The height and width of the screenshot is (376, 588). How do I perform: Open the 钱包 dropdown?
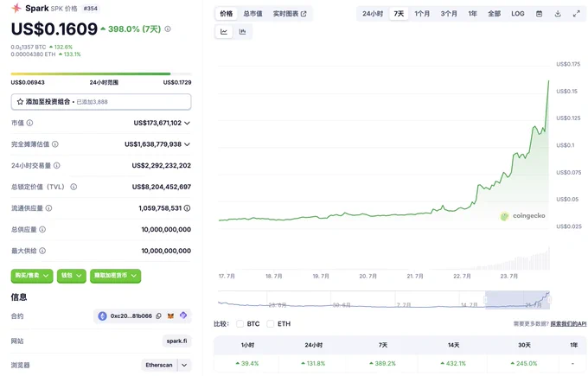point(72,276)
